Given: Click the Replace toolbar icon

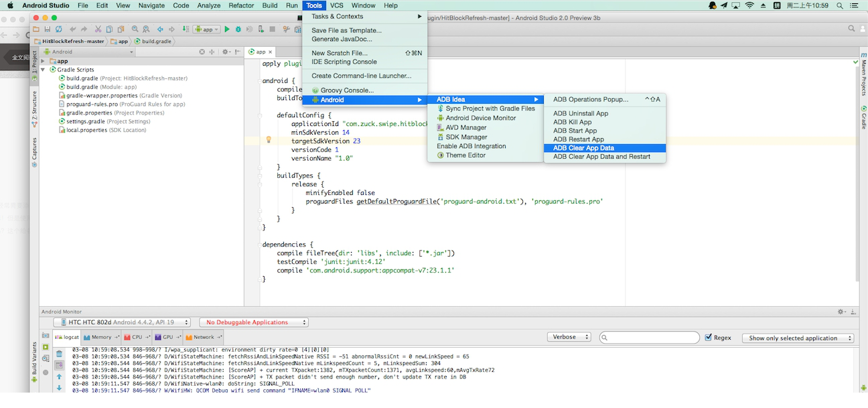Looking at the screenshot, I should tap(146, 29).
